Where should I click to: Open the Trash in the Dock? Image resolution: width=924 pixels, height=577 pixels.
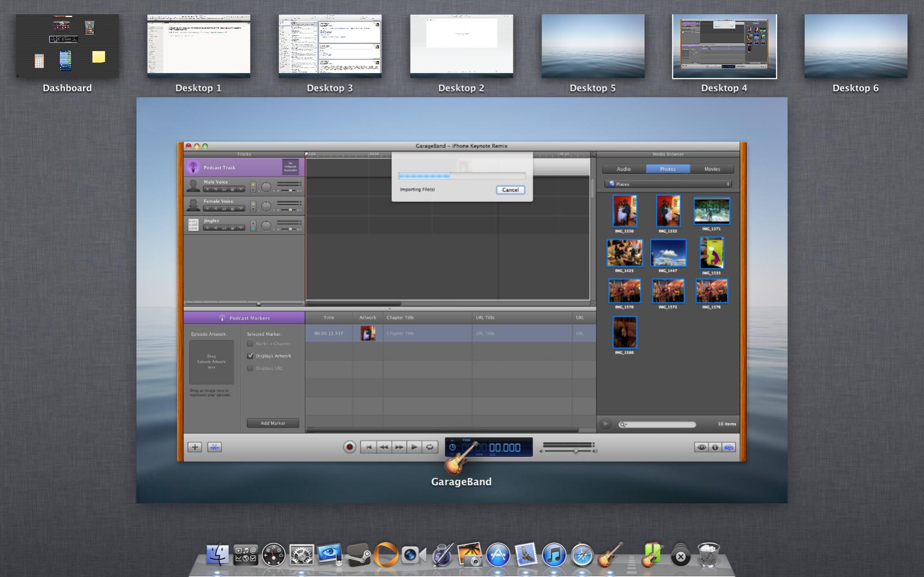click(708, 555)
